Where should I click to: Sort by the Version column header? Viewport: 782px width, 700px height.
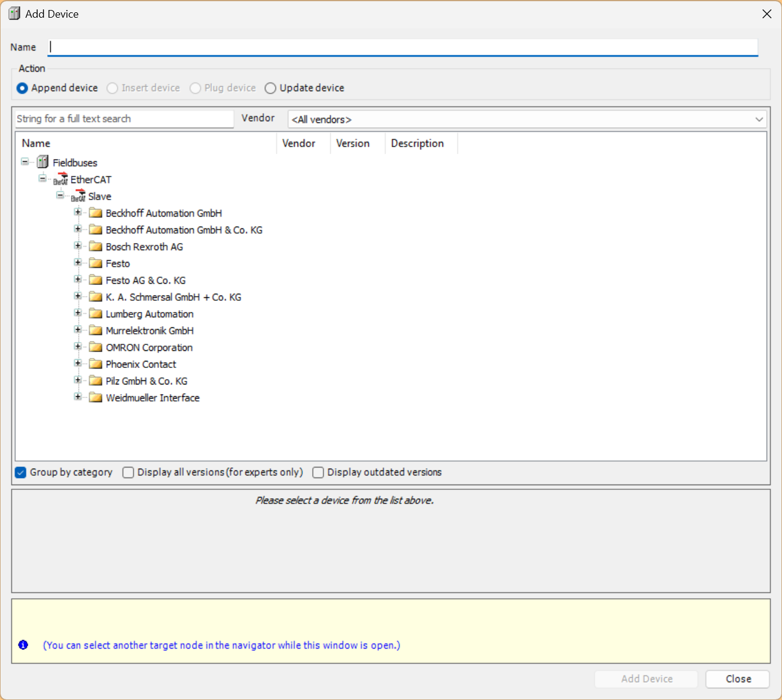click(x=357, y=143)
